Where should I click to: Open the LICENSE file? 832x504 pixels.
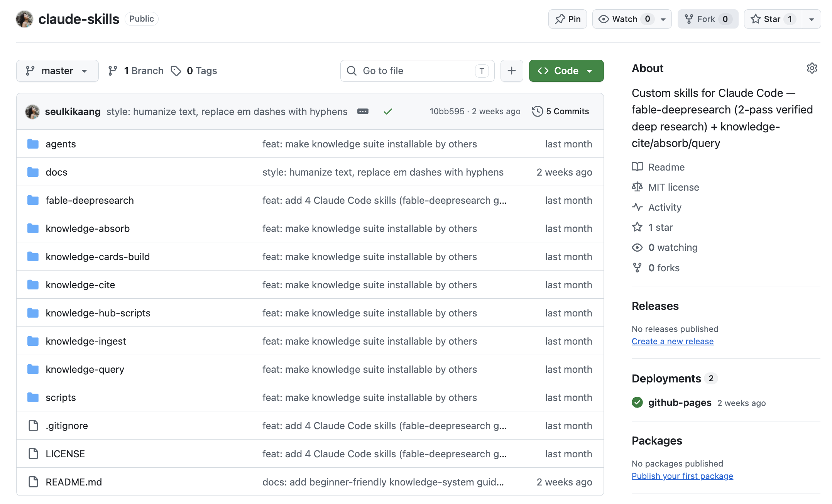point(65,454)
